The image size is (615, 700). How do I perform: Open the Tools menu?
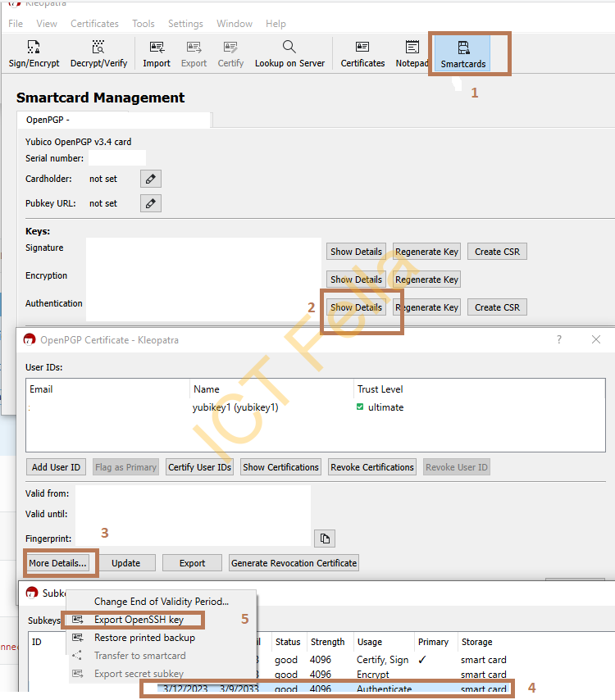coord(143,24)
